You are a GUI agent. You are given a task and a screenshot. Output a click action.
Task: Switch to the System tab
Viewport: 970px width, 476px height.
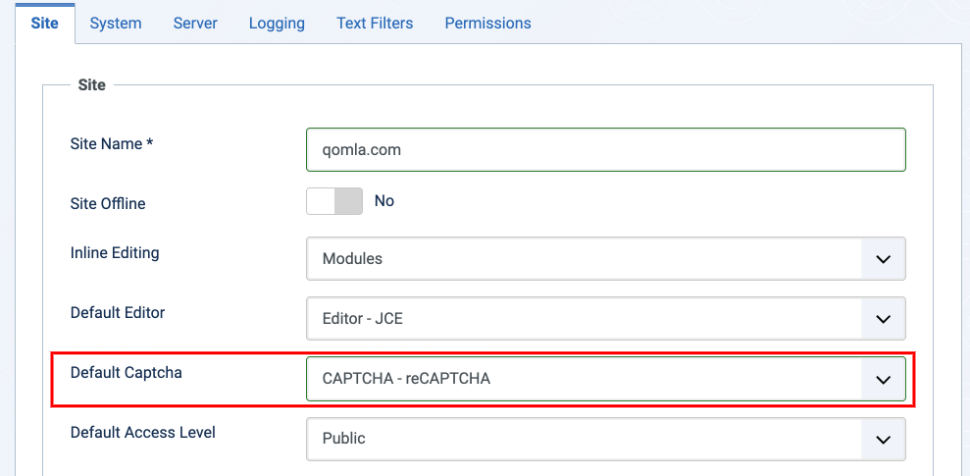tap(116, 24)
